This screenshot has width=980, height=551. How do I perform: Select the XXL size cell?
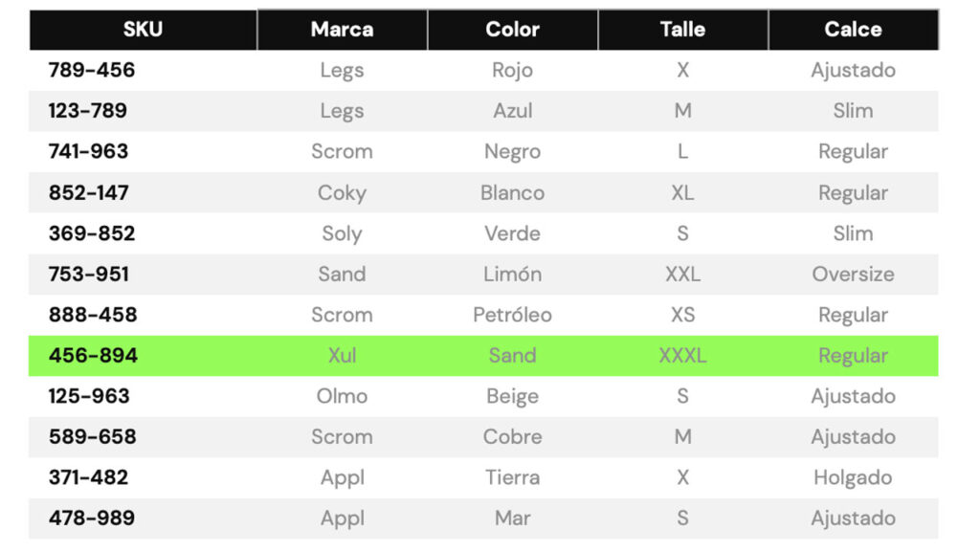[682, 275]
